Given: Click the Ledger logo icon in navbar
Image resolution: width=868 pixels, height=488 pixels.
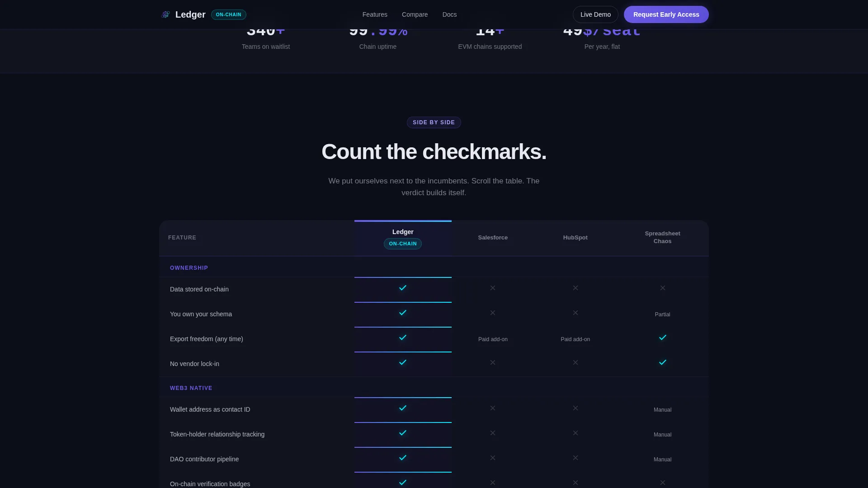Looking at the screenshot, I should 165,14.
